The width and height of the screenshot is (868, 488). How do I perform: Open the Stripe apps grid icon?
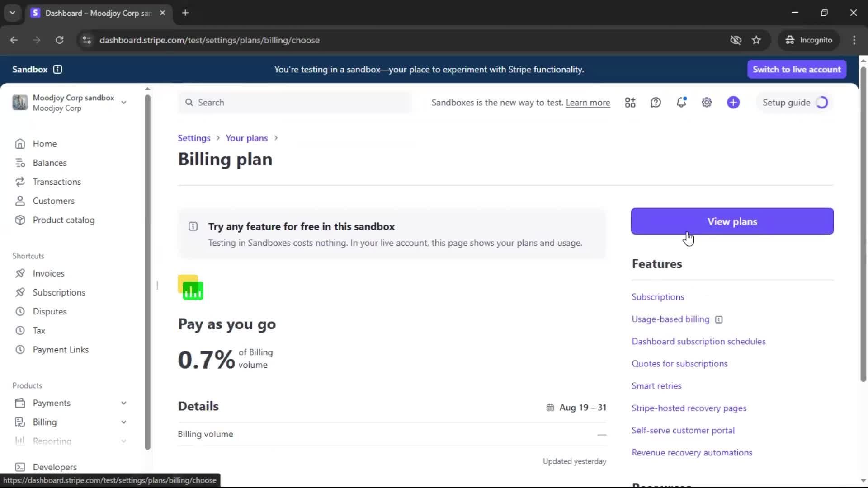point(630,103)
